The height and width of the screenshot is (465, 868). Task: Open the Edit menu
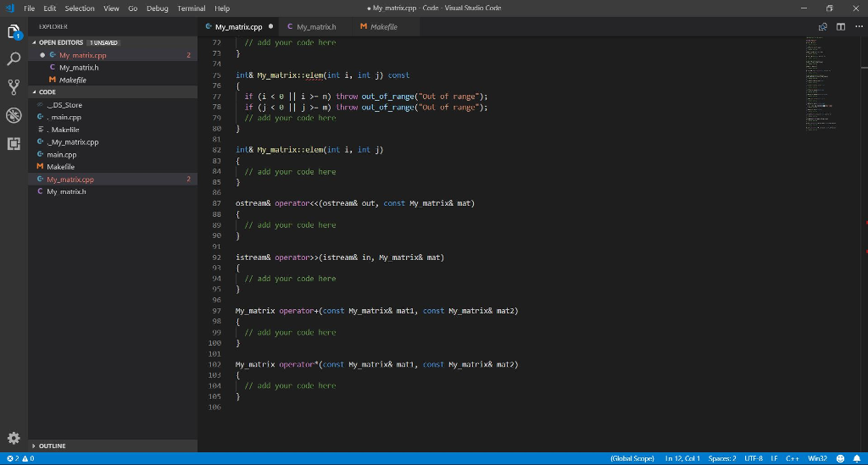[50, 8]
